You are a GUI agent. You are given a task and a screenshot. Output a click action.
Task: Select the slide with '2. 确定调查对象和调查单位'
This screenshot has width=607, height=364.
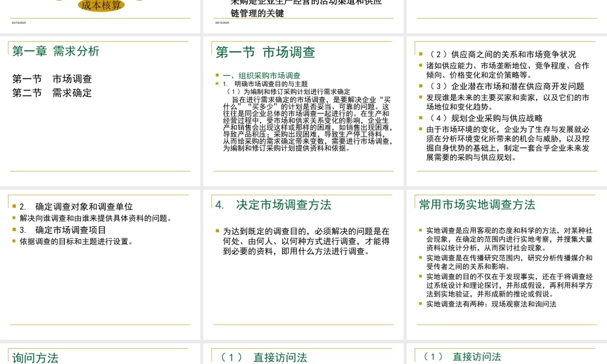click(x=100, y=265)
